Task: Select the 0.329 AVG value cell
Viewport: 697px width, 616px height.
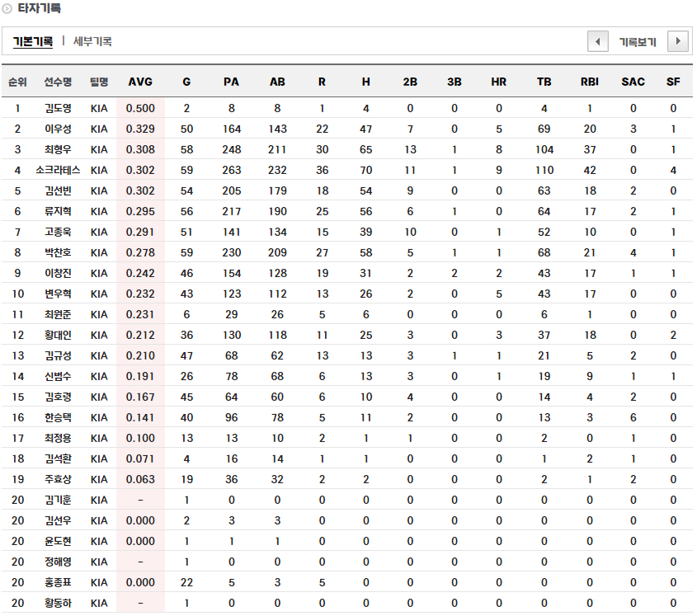Action: 140,129
